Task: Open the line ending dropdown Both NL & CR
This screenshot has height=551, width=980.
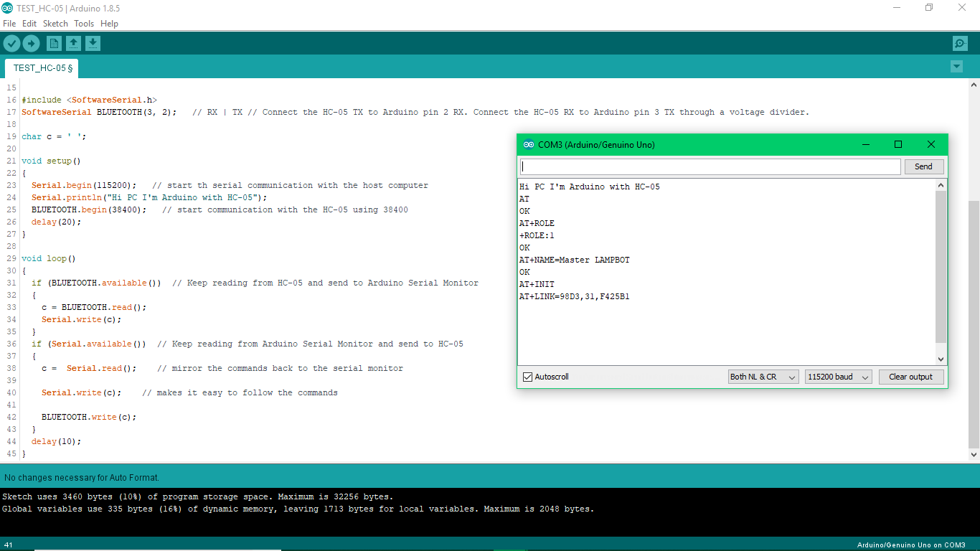Action: click(763, 377)
